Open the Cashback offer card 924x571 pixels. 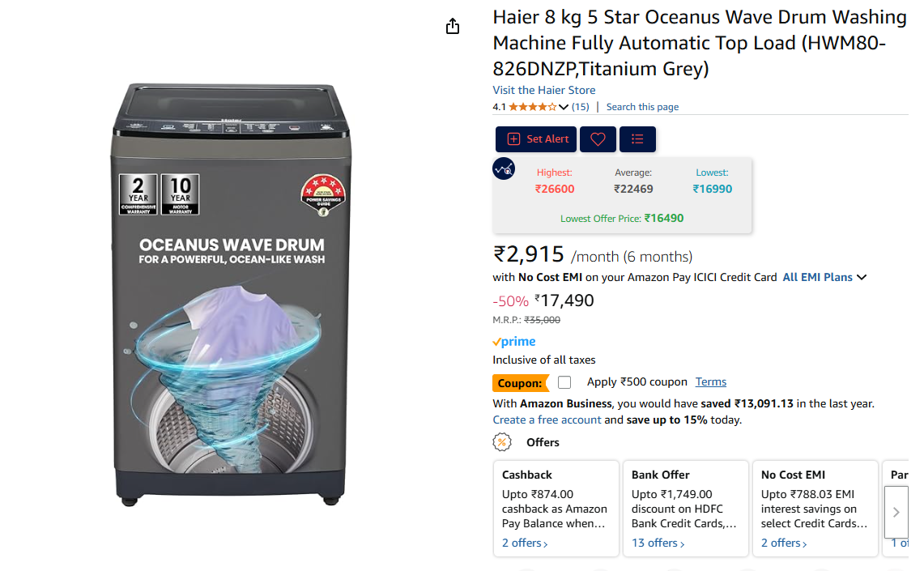[555, 508]
